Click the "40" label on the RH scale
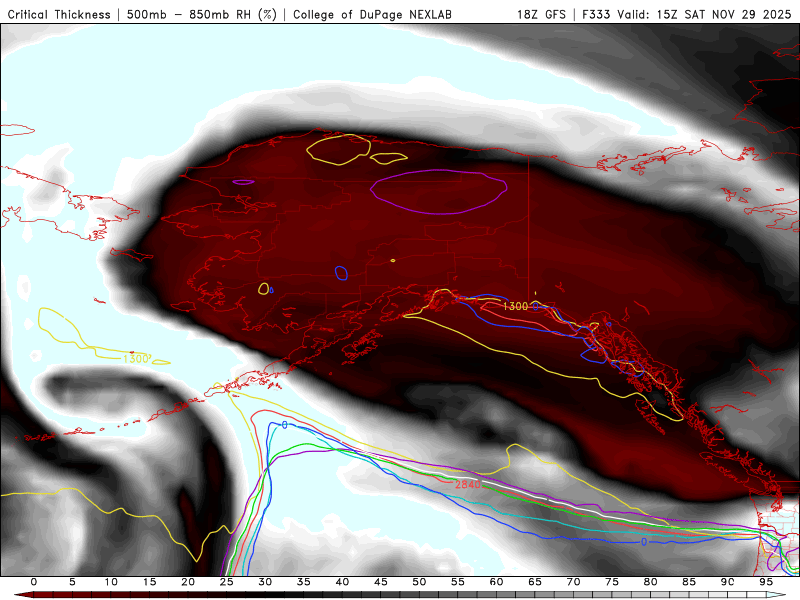 click(x=342, y=582)
